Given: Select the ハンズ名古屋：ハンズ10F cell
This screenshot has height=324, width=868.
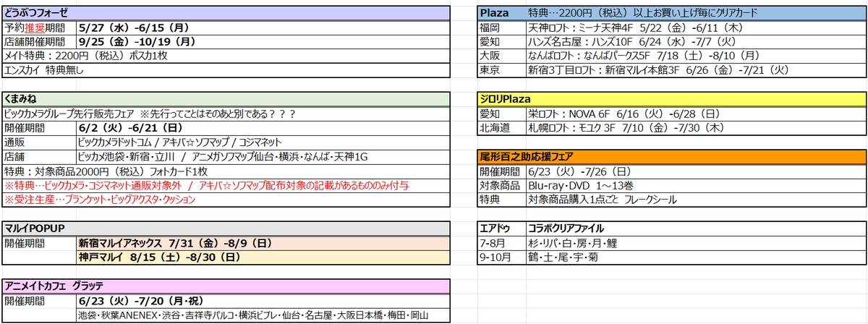Looking at the screenshot, I should coord(696,41).
